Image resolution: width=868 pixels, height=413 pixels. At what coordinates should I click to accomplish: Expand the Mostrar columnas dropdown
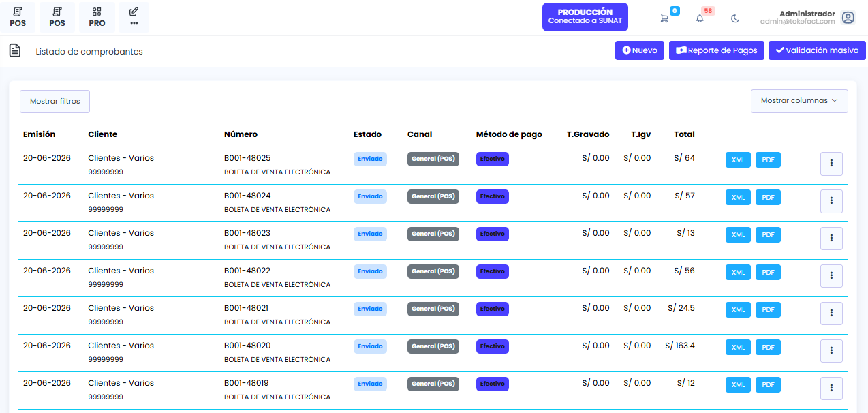tap(799, 101)
